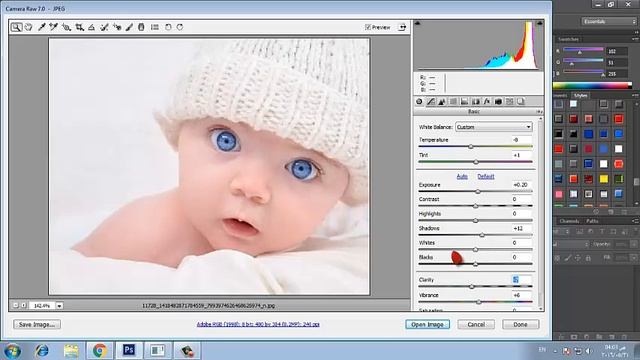Open the Basic panel flyout menu

tap(539, 112)
